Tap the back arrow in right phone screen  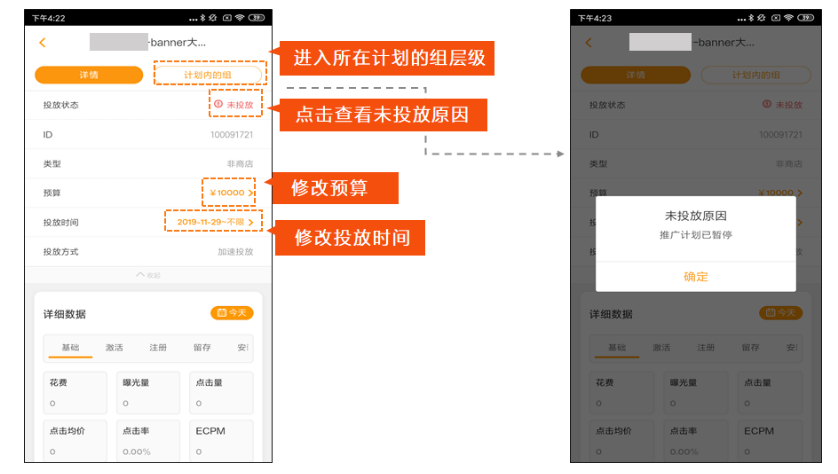tap(588, 42)
